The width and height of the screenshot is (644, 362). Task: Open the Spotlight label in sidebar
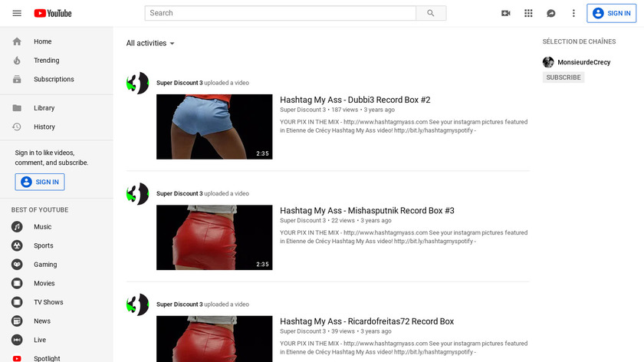(47, 359)
